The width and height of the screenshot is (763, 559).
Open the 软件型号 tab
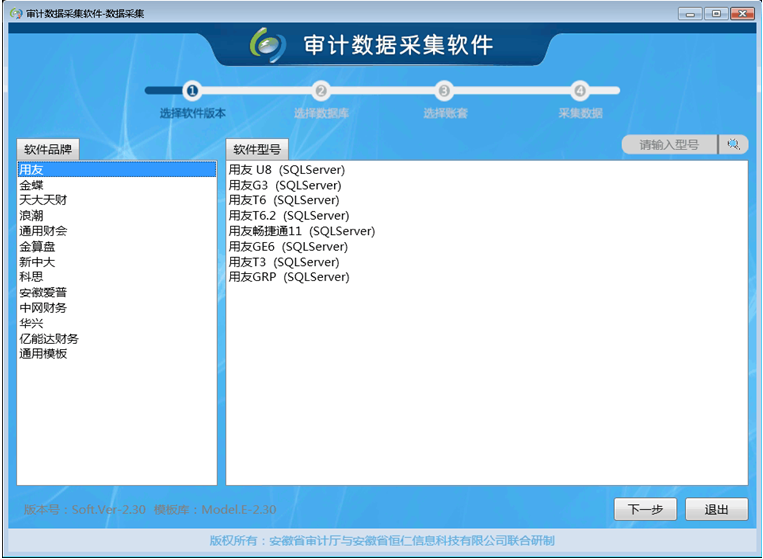pos(257,149)
